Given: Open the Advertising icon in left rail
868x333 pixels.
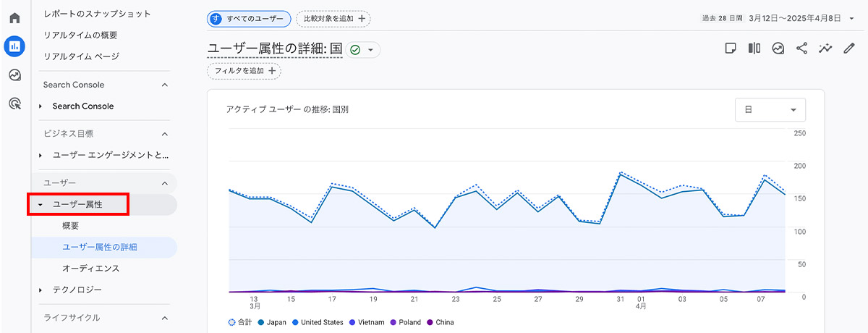Looking at the screenshot, I should click(14, 104).
